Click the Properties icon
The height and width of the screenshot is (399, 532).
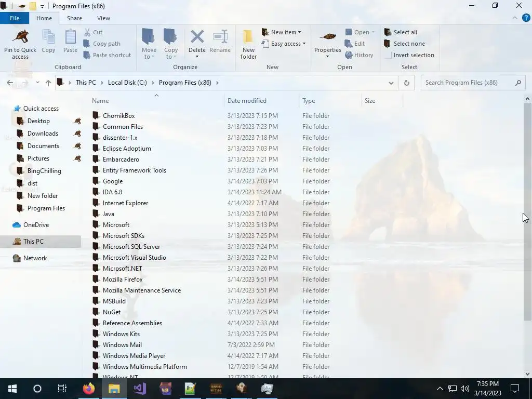328,37
